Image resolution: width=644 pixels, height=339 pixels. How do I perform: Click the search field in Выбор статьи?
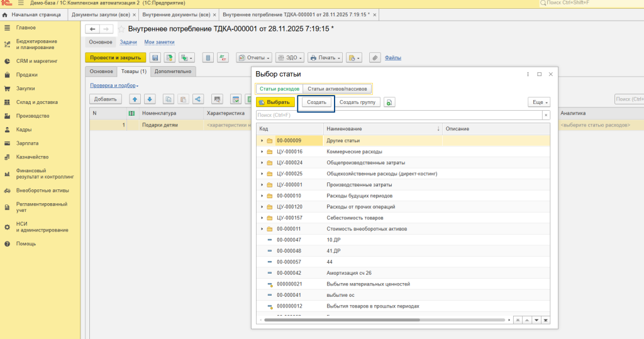pyautogui.click(x=399, y=115)
